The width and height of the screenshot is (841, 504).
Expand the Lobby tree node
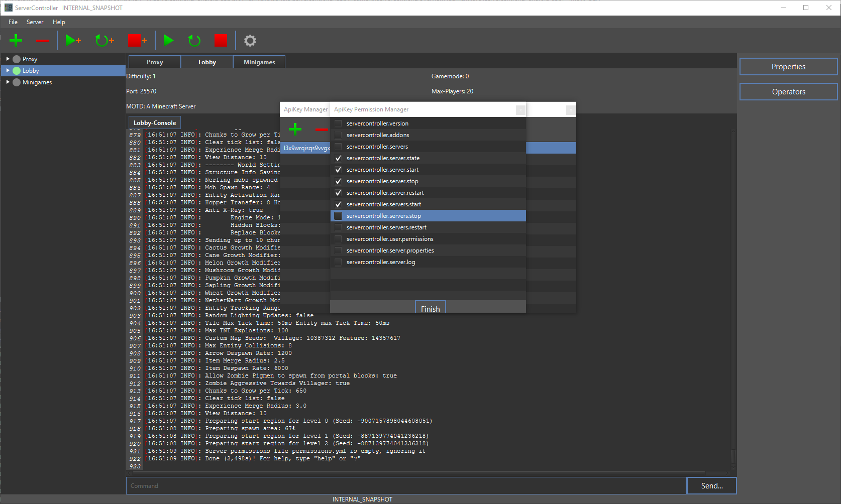[x=8, y=71]
